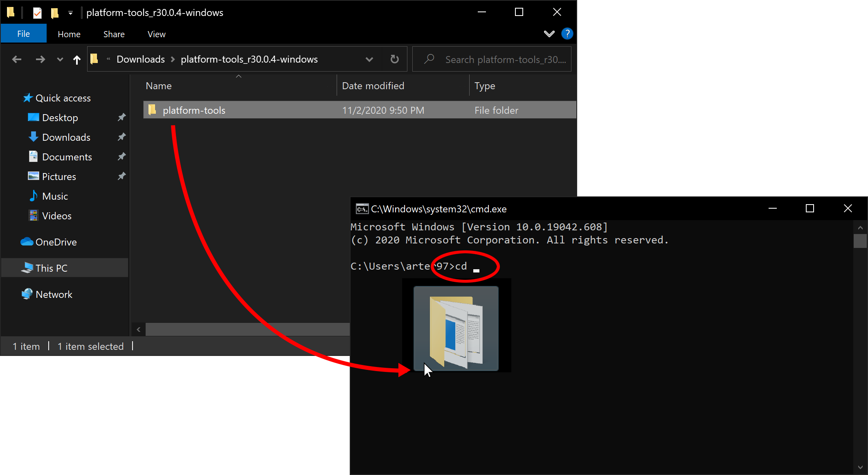
Task: Click the cmd.exe title bar icon
Action: tap(362, 209)
